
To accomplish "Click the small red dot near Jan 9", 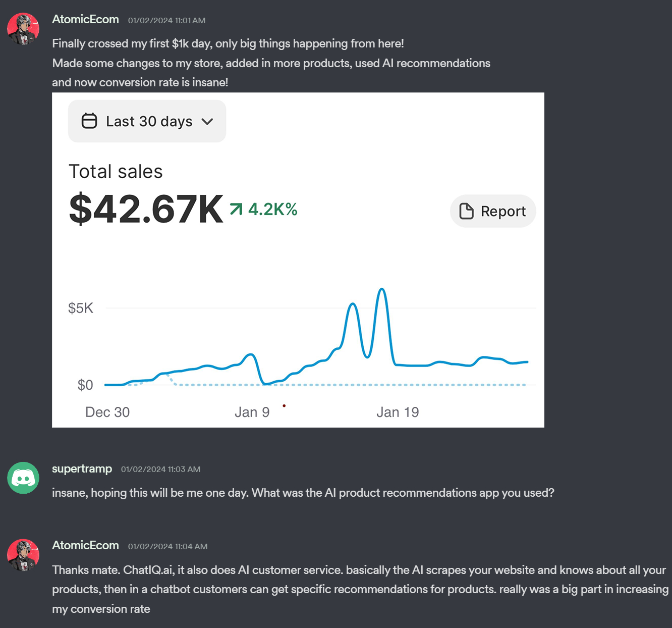I will (x=284, y=405).
